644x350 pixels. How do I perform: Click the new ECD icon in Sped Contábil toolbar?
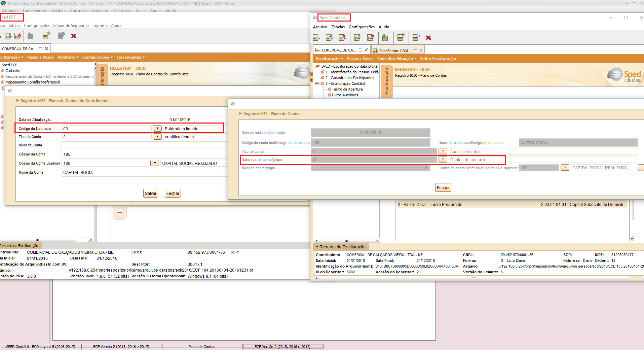316,38
